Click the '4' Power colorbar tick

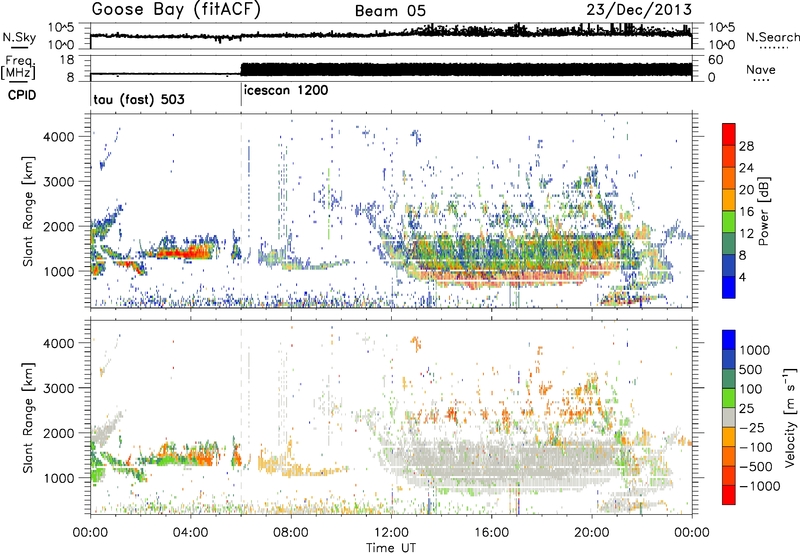(743, 277)
